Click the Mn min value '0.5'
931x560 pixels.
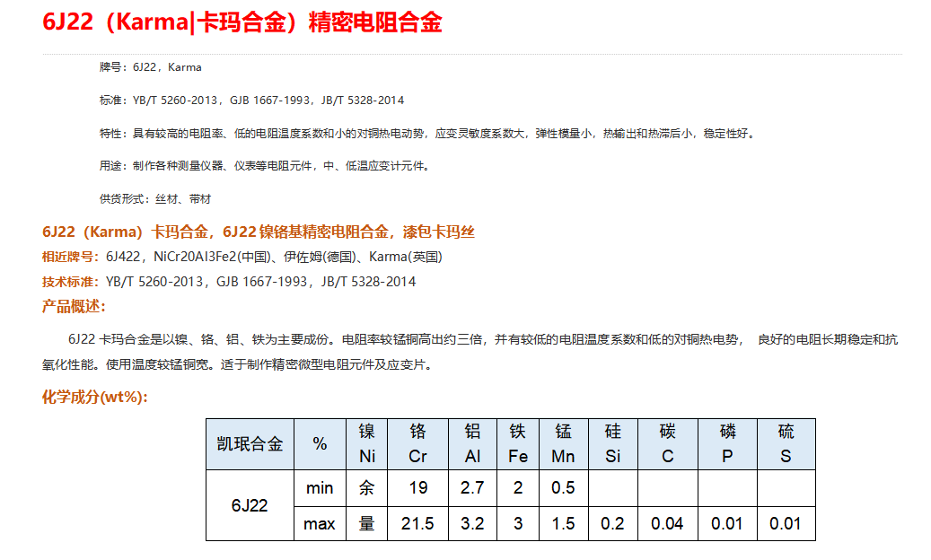click(564, 488)
